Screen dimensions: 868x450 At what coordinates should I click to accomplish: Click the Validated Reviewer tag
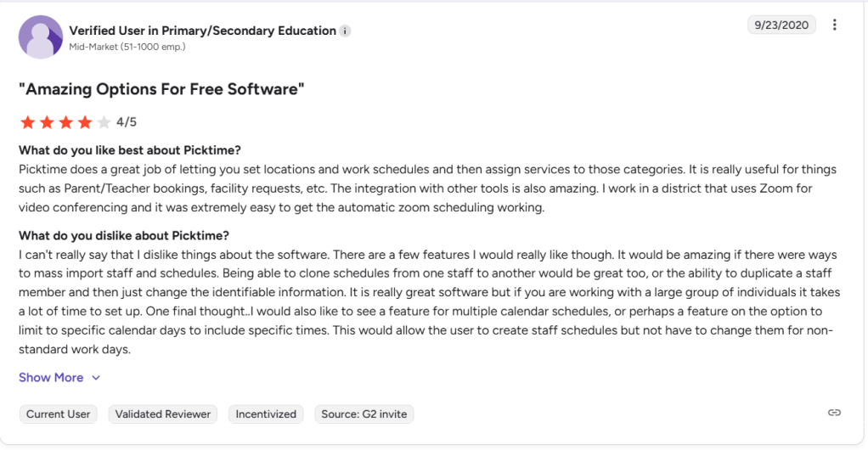pyautogui.click(x=162, y=414)
